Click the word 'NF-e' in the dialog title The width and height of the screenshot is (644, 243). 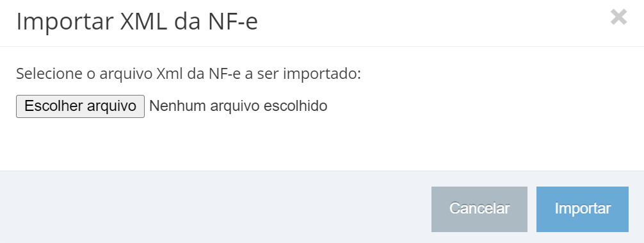[233, 22]
